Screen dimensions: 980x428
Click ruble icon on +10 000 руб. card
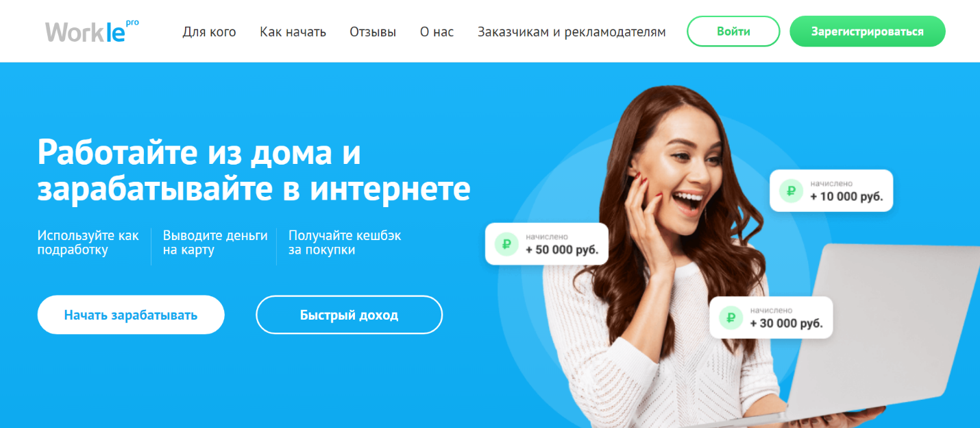click(791, 191)
